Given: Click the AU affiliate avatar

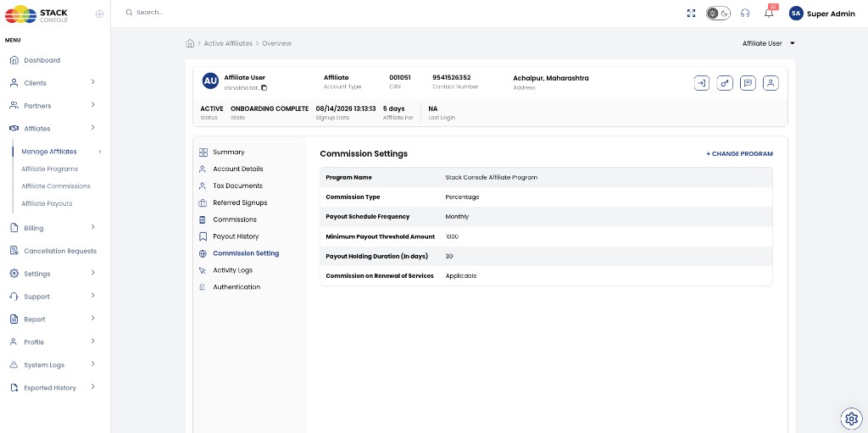Looking at the screenshot, I should [x=210, y=80].
